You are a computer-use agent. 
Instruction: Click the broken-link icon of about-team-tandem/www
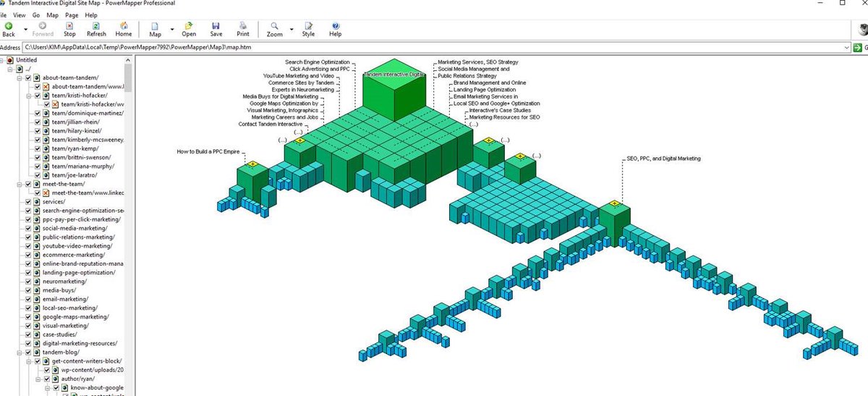46,86
